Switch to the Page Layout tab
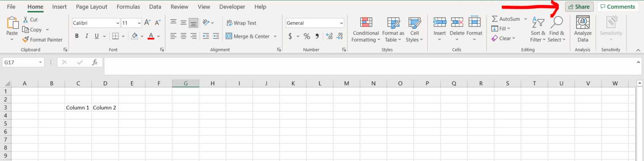Image resolution: width=644 pixels, height=161 pixels. tap(92, 7)
